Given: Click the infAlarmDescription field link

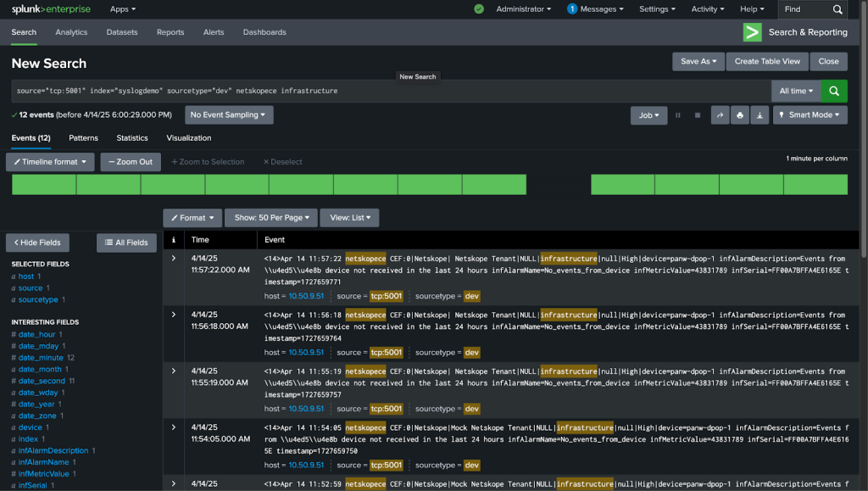Looking at the screenshot, I should click(53, 450).
